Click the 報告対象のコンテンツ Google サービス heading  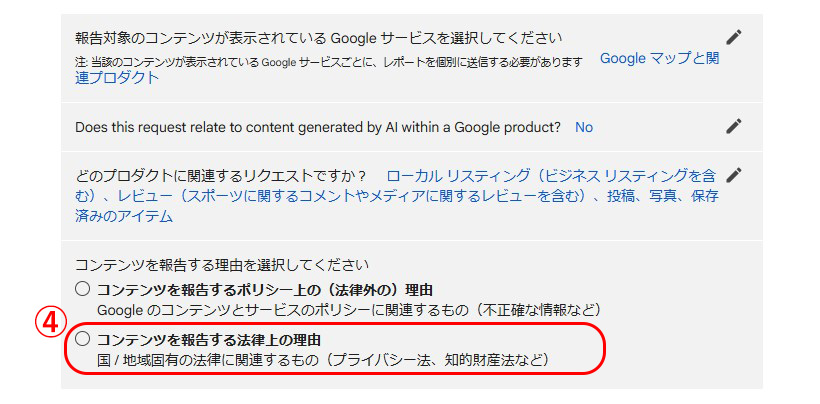[x=318, y=39]
